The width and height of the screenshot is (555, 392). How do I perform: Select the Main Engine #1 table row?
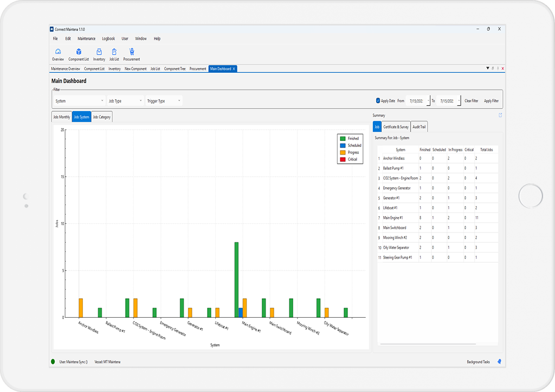437,218
